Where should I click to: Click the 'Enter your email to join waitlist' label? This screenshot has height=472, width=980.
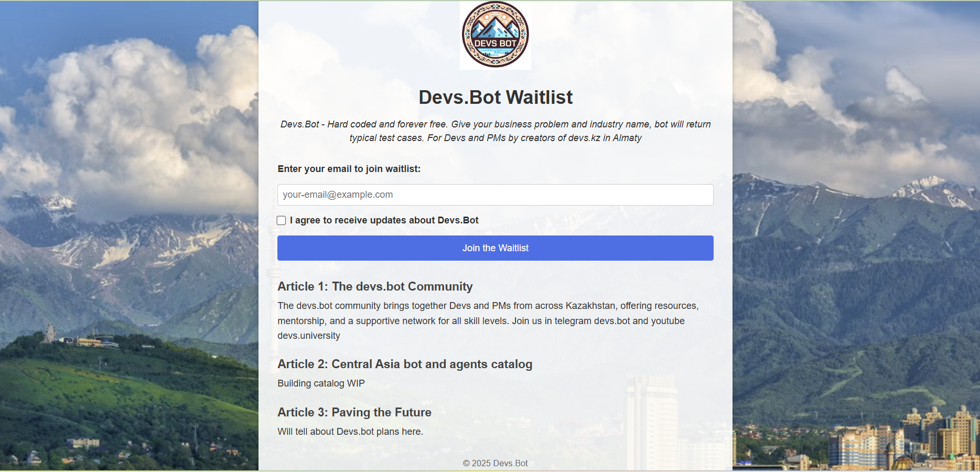[349, 169]
